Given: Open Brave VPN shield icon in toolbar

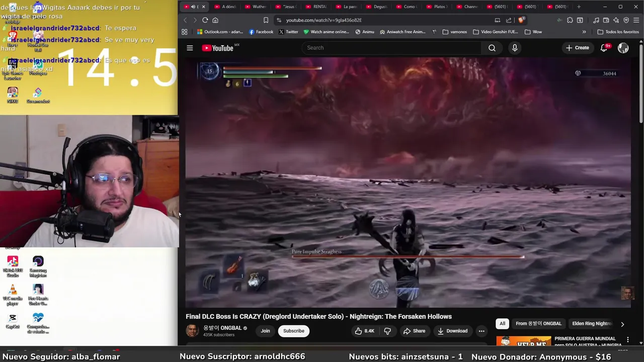Looking at the screenshot, I should coord(626,20).
